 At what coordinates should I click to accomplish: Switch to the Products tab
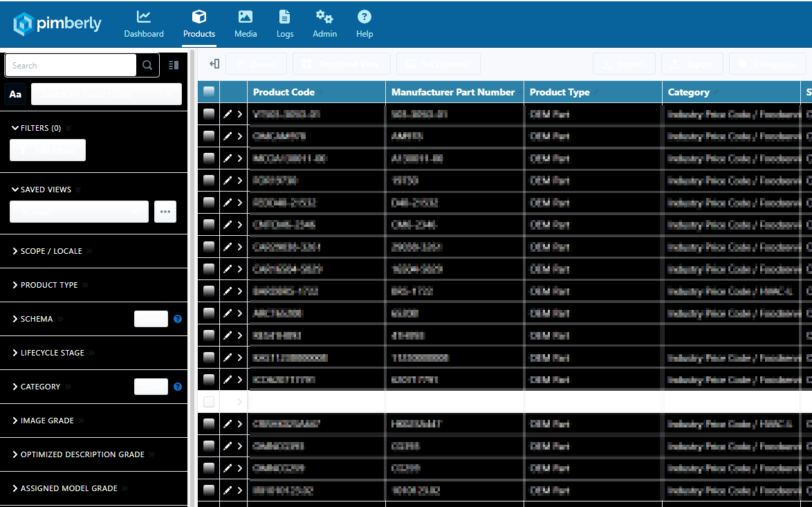coord(199,24)
